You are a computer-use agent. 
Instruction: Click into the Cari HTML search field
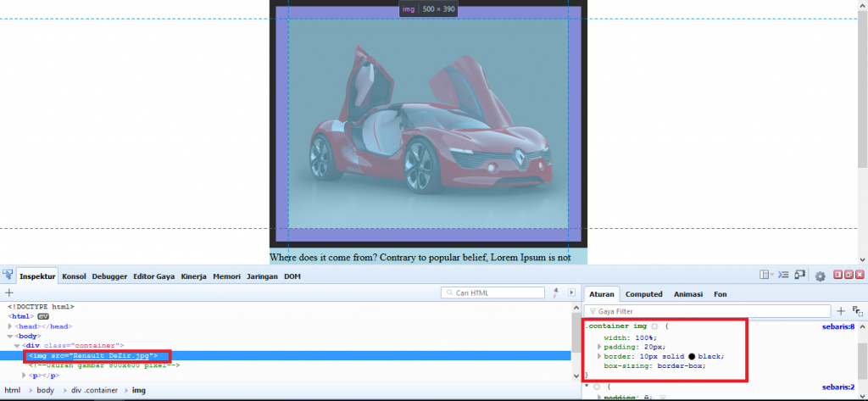pyautogui.click(x=493, y=292)
